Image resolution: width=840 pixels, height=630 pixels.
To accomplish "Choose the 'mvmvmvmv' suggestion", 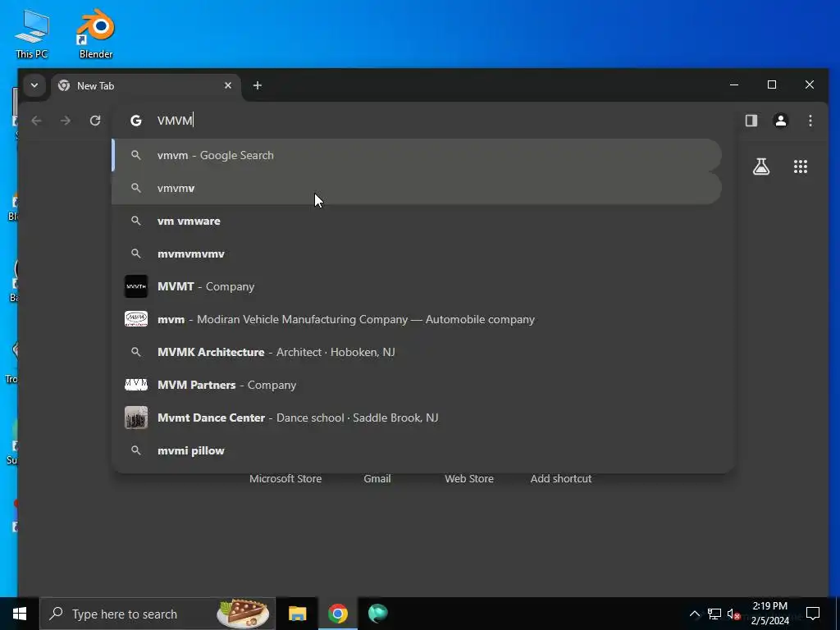I will point(417,253).
